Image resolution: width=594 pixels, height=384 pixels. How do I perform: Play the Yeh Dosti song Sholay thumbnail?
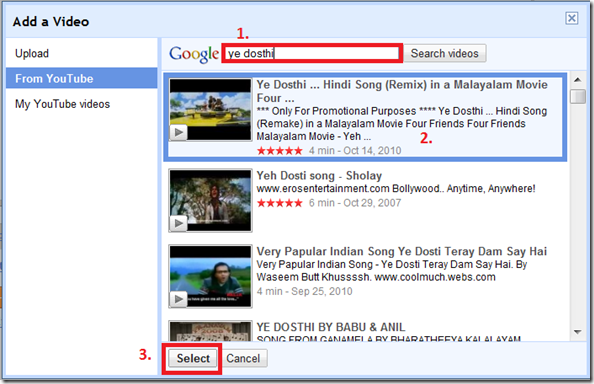[x=210, y=200]
